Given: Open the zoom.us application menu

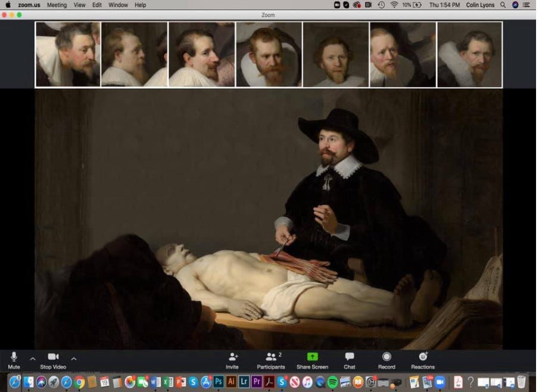Looking at the screenshot, I should point(29,5).
